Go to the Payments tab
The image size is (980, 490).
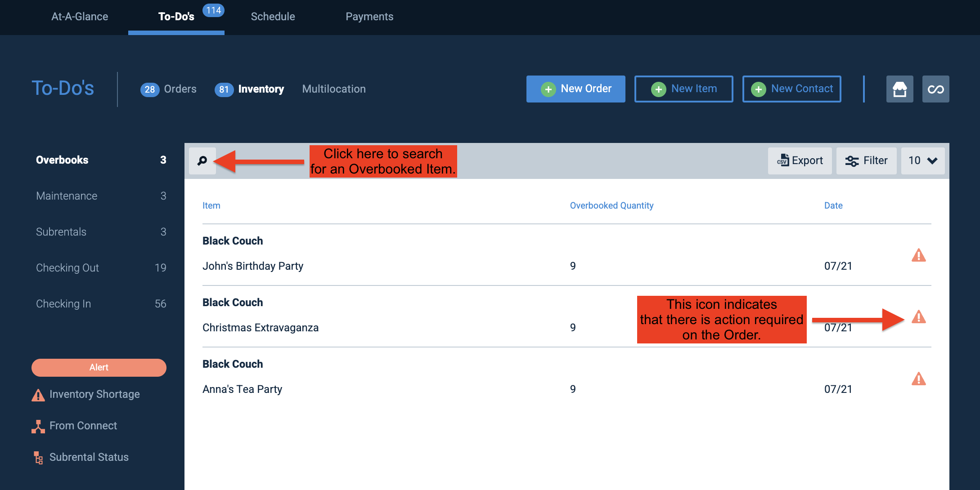point(369,17)
